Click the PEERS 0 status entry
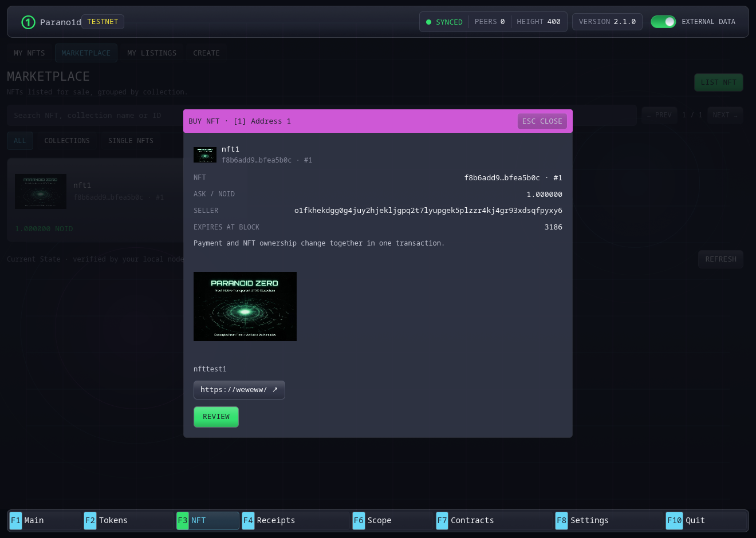The image size is (756, 538). [x=490, y=22]
